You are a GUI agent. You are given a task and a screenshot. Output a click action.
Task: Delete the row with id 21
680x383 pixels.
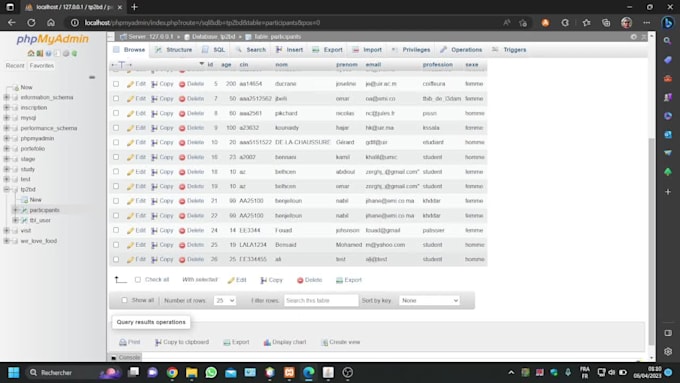[x=191, y=201]
